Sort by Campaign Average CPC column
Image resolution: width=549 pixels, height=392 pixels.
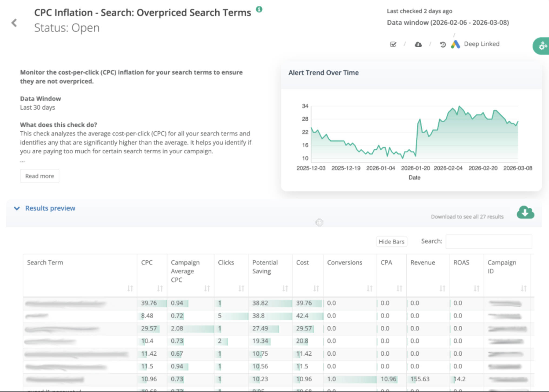tap(207, 288)
